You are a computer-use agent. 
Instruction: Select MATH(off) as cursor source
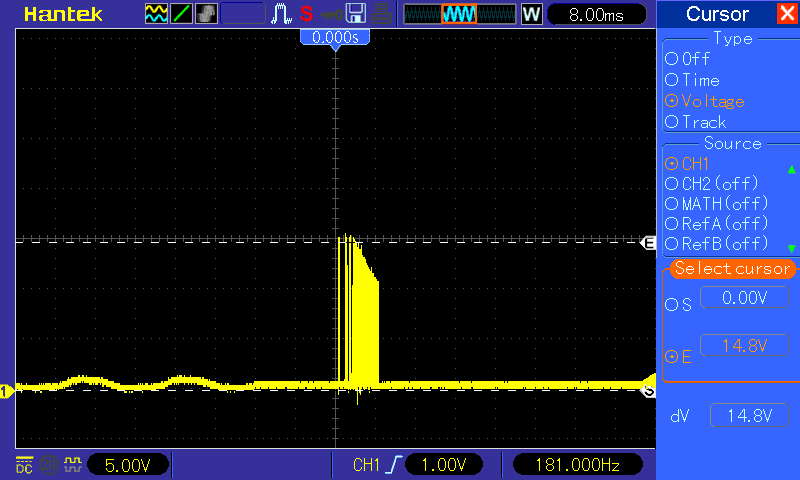pyautogui.click(x=671, y=204)
